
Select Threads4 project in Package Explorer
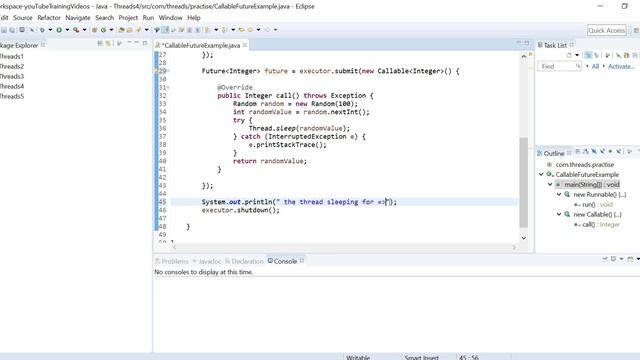click(x=12, y=87)
